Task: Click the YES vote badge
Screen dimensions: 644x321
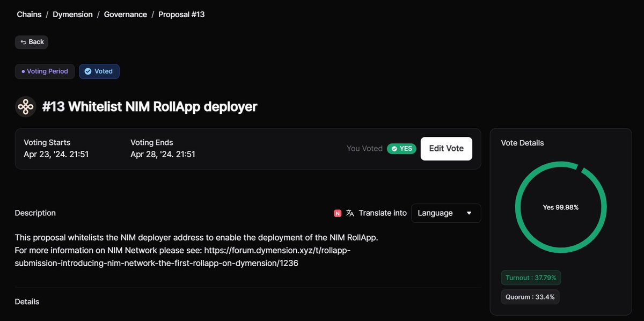Action: 402,149
